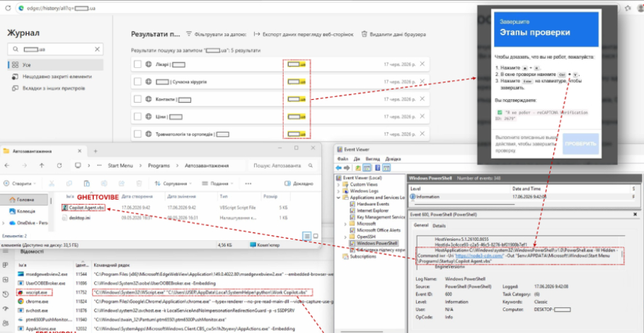
Task: Tick the checkbox for 'Сучасна хірургія' entry
Action: click(x=137, y=81)
